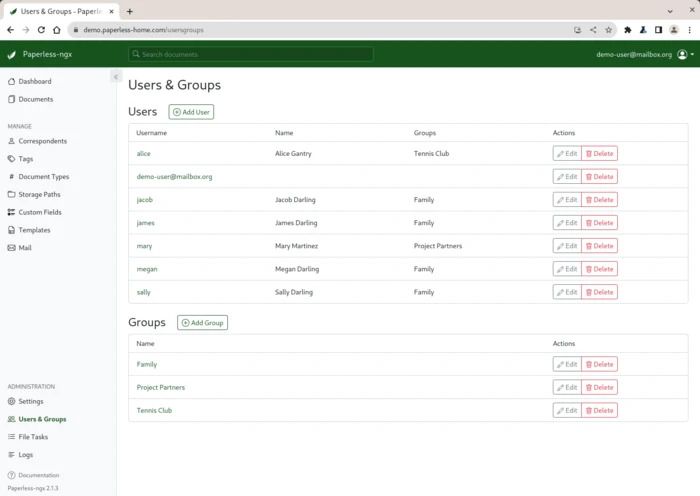Open Storage Paths in the sidebar

[x=34, y=195]
